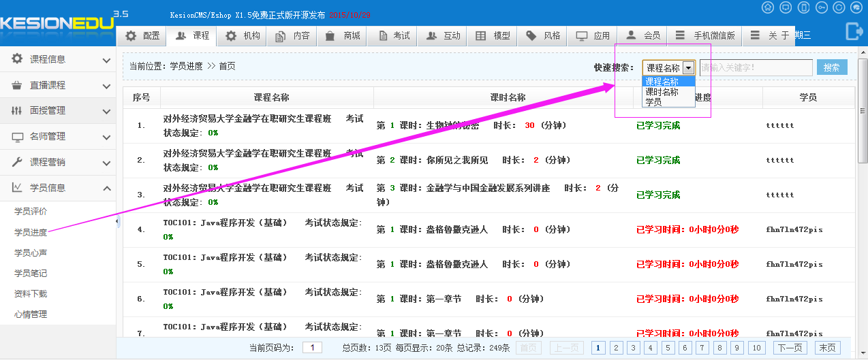Open the 商城 top tab
868x360 pixels.
pos(344,36)
